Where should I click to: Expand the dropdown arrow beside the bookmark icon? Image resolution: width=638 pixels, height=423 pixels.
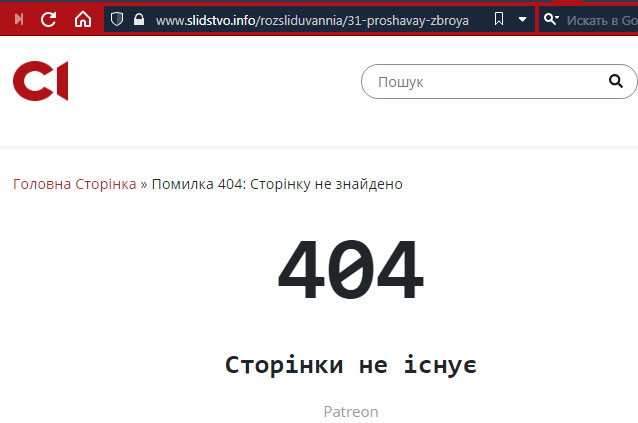point(522,19)
